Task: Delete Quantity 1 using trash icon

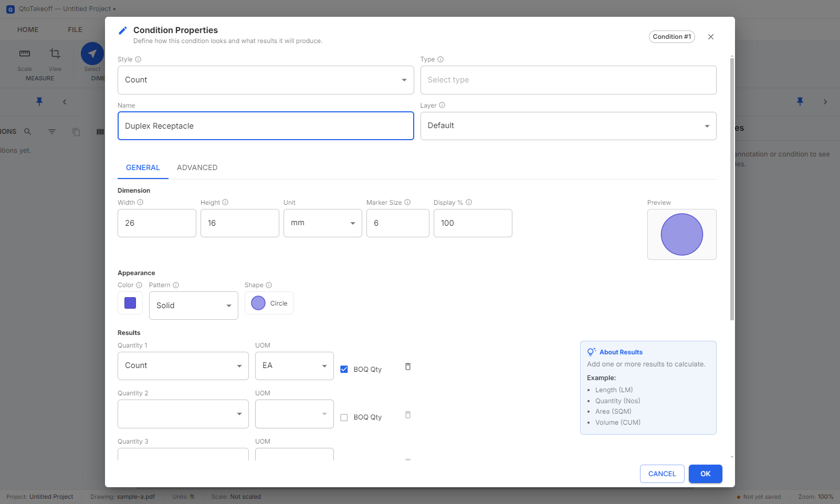Action: point(408,366)
